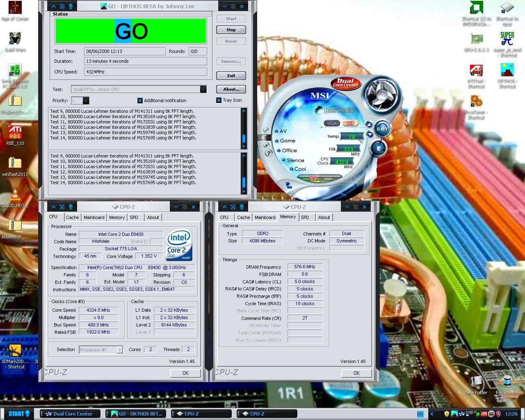Click OK in the left CPU-Z window

pos(185,373)
